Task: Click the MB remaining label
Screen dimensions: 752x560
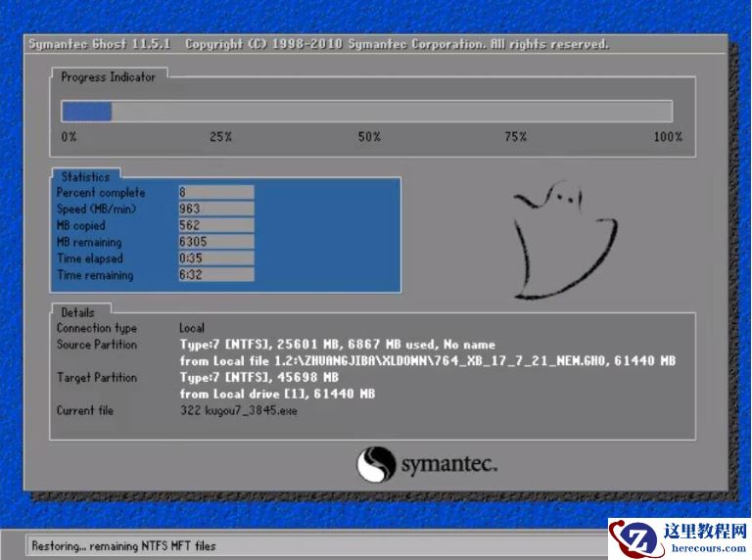Action: click(x=89, y=242)
